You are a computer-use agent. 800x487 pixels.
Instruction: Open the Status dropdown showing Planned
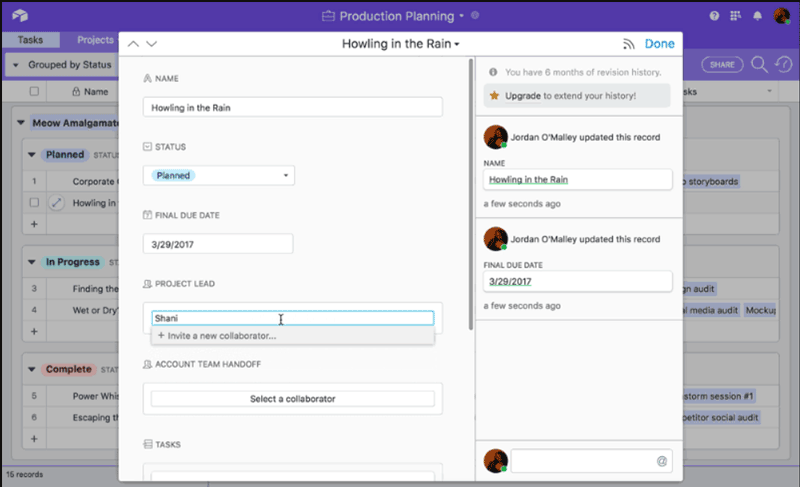click(218, 175)
